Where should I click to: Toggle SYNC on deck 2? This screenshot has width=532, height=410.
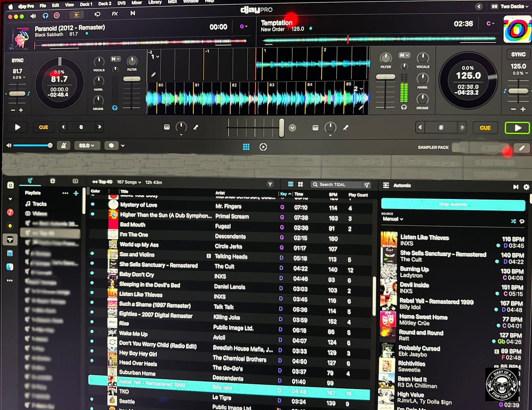pos(518,54)
